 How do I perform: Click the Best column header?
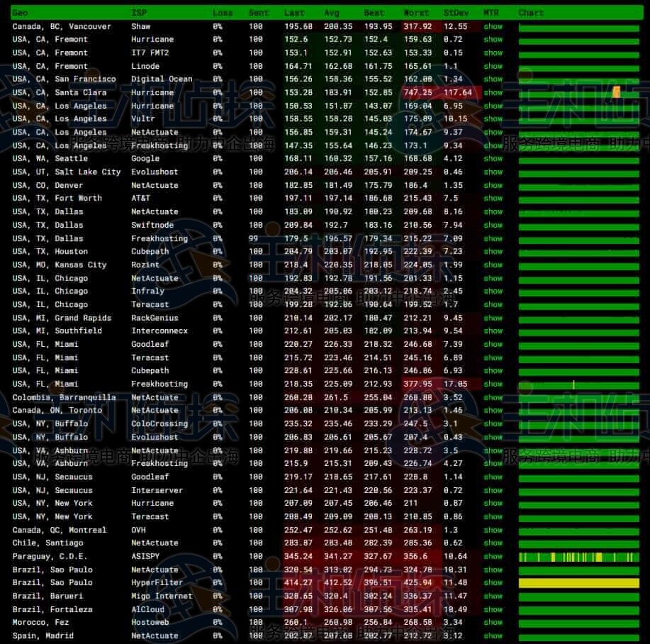click(x=374, y=13)
